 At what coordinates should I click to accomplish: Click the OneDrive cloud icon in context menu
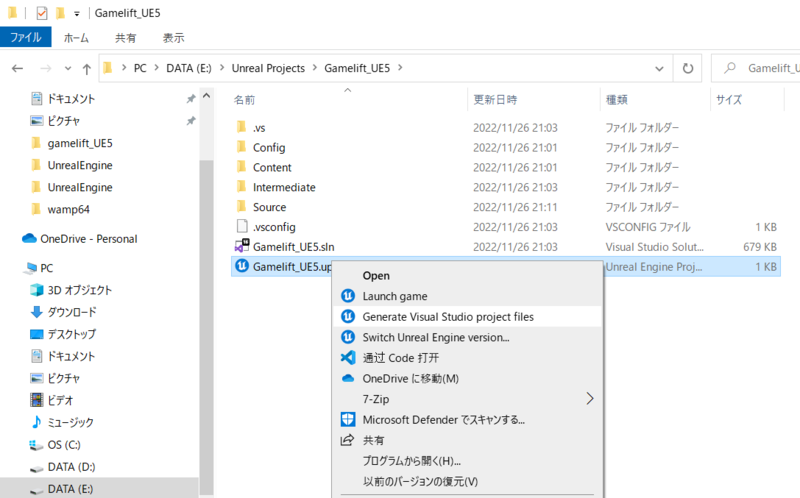click(348, 379)
